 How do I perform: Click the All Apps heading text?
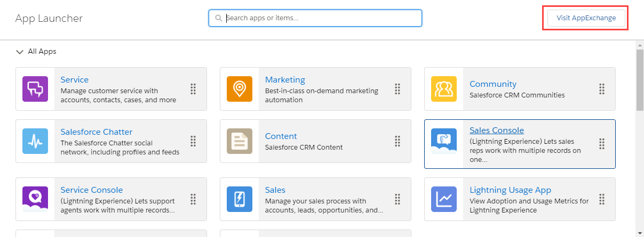[x=42, y=52]
